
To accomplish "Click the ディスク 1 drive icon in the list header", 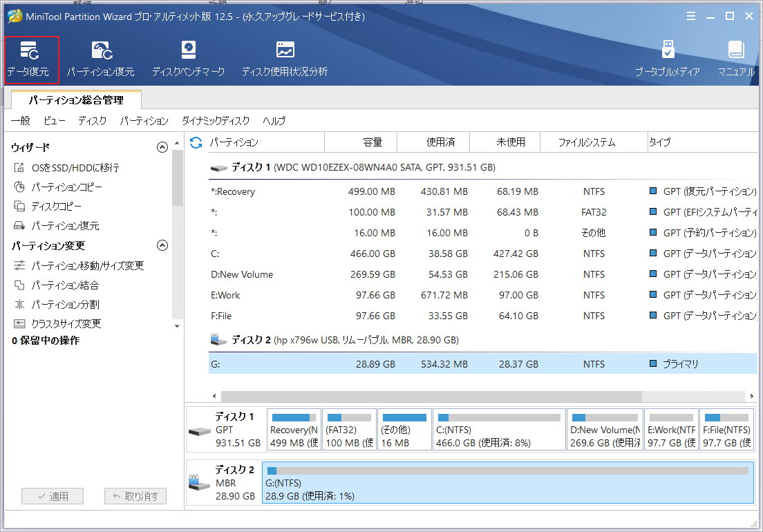I will click(219, 168).
